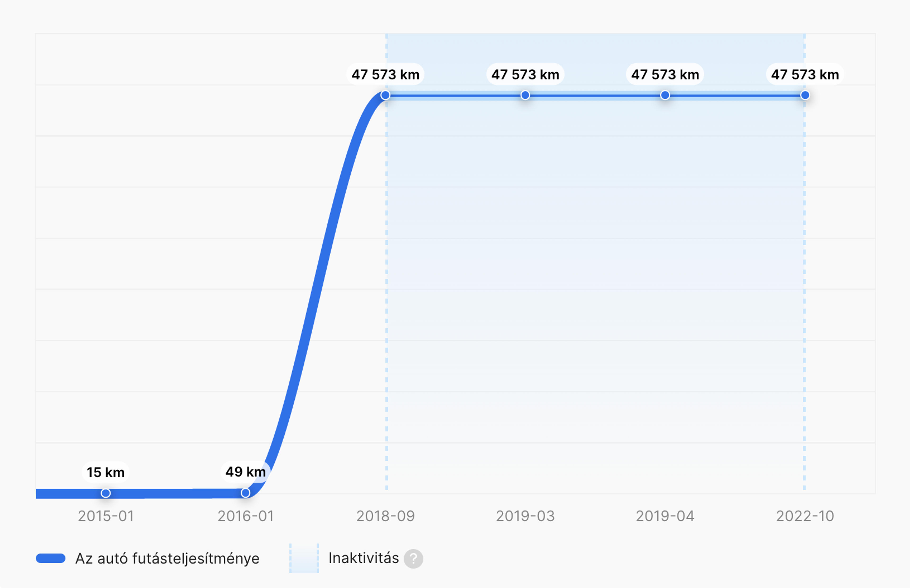Click the '2016-01' axis label
The image size is (910, 588).
pyautogui.click(x=246, y=516)
